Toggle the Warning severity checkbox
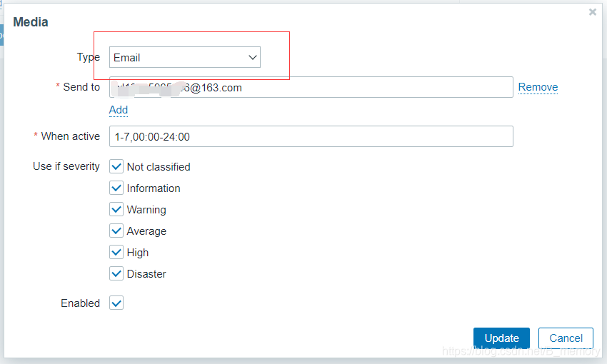Image resolution: width=607 pixels, height=364 pixels. tap(116, 210)
